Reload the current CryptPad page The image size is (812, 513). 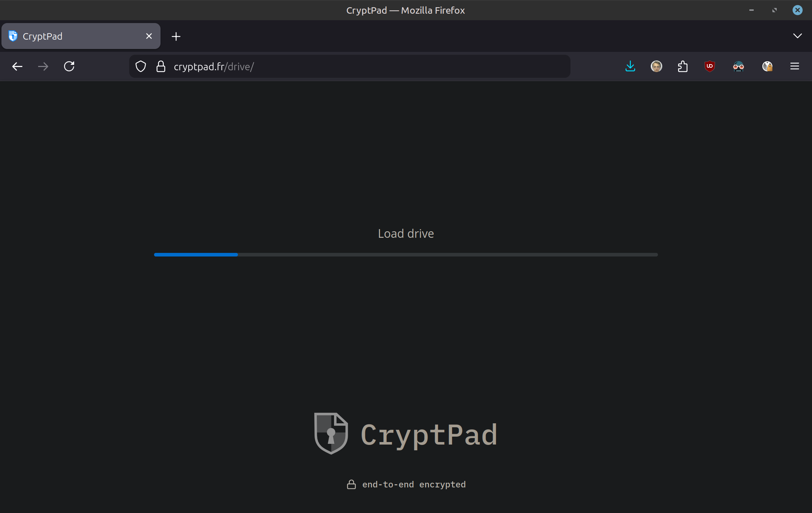point(69,66)
